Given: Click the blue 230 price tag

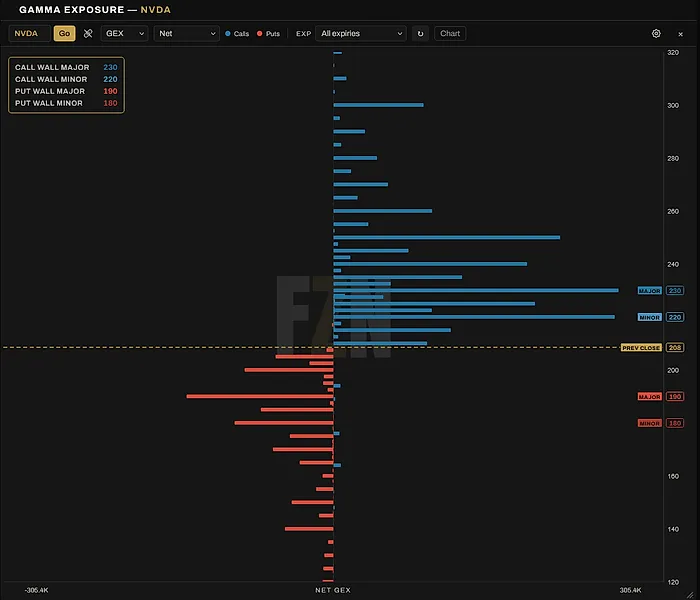Looking at the screenshot, I should pos(675,291).
